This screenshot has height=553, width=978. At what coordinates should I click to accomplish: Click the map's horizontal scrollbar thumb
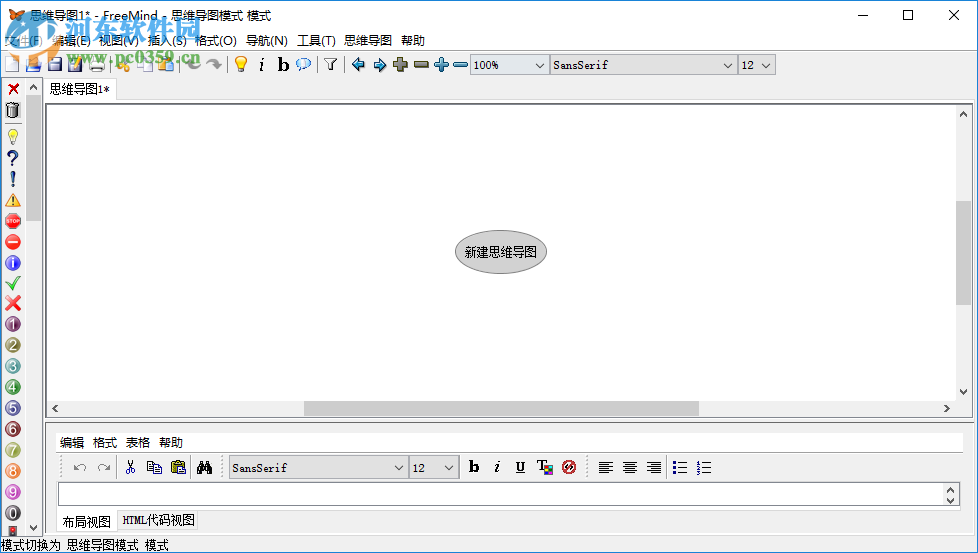(x=501, y=408)
